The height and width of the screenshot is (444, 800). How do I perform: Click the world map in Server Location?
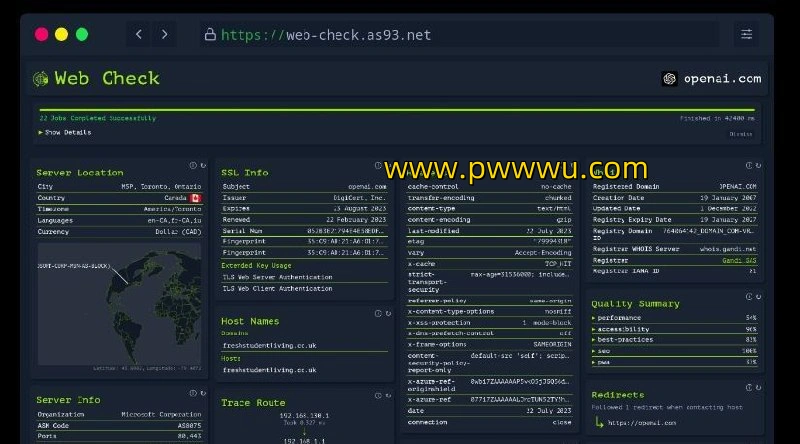119,304
